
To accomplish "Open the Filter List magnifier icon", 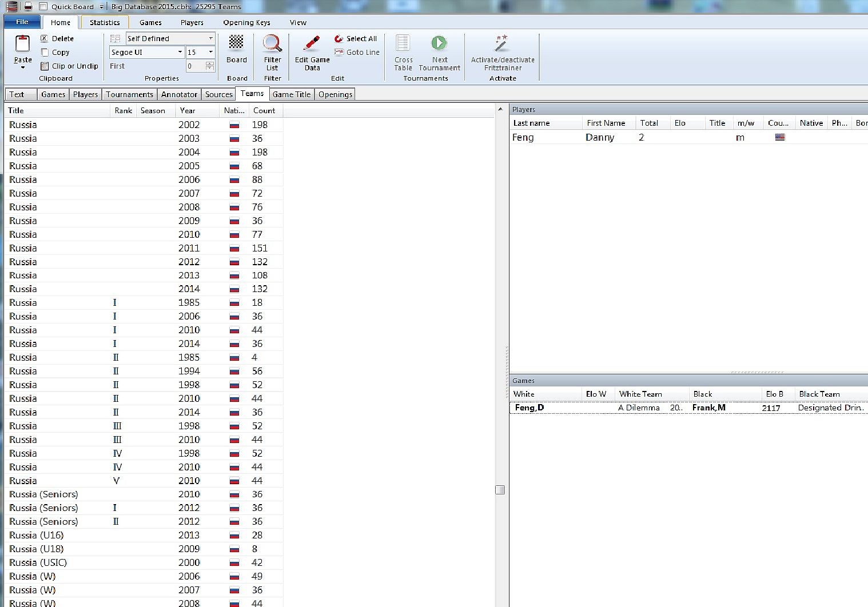I will coord(272,43).
